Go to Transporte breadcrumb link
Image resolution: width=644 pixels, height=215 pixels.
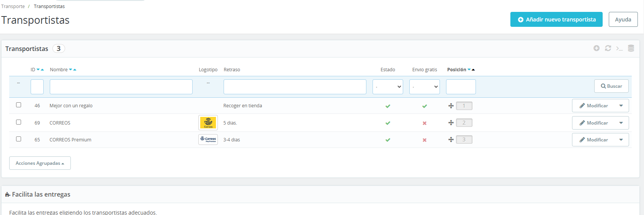(x=13, y=7)
